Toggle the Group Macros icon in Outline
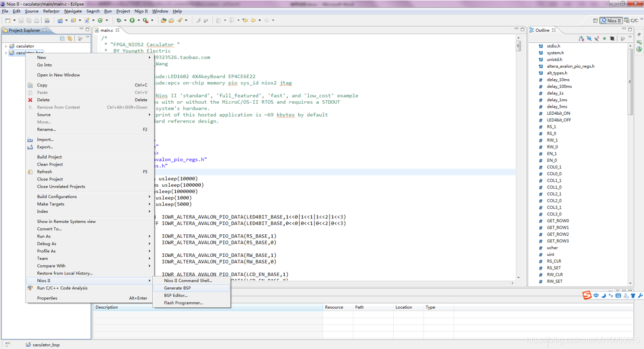644x349 pixels. tap(612, 38)
